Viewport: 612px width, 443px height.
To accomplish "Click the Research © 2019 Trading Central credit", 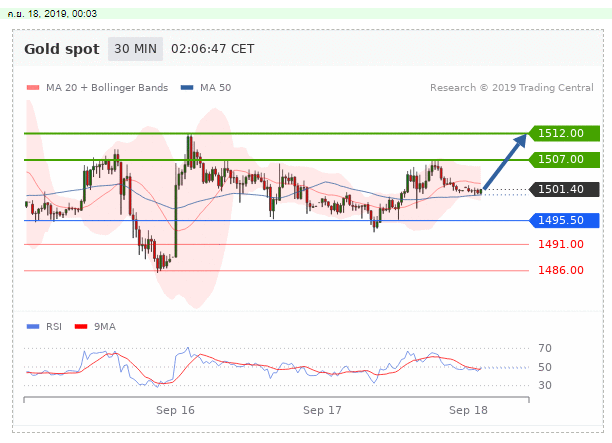I will 512,88.
